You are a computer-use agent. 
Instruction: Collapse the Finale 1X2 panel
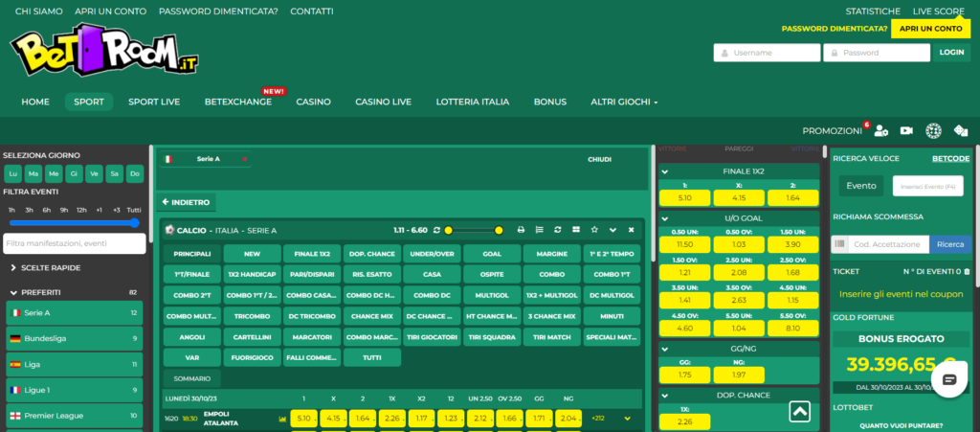[665, 171]
